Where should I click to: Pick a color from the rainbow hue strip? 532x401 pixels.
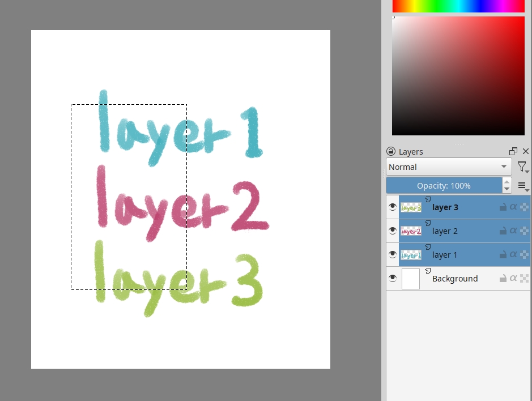(x=458, y=6)
